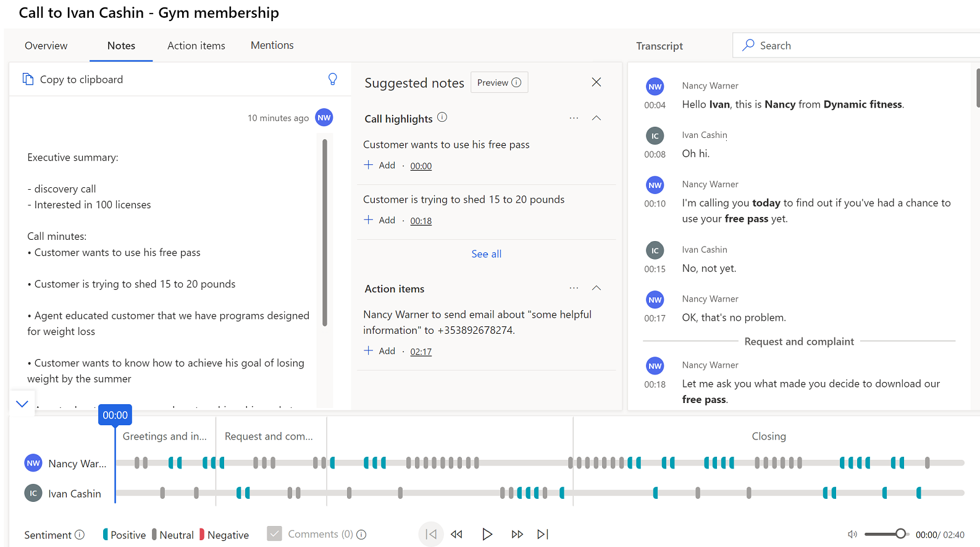Mute the speaker volume icon
The image size is (980, 547).
(x=852, y=534)
